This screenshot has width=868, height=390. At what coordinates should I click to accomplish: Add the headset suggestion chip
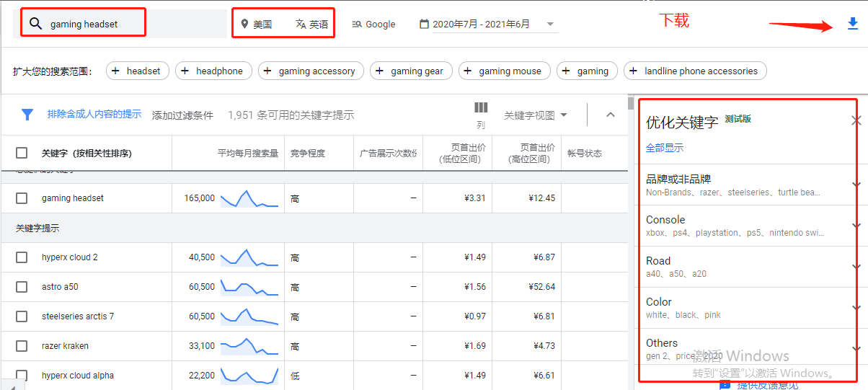[138, 71]
